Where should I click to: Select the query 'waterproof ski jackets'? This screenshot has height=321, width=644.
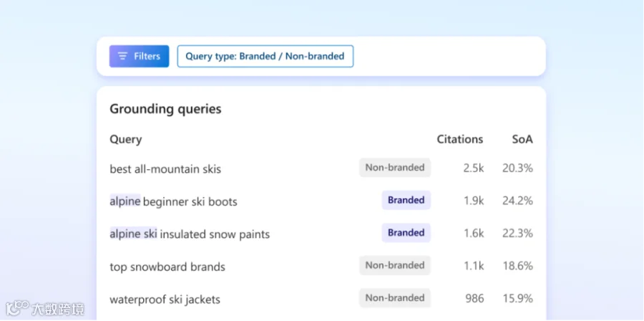pyautogui.click(x=165, y=300)
